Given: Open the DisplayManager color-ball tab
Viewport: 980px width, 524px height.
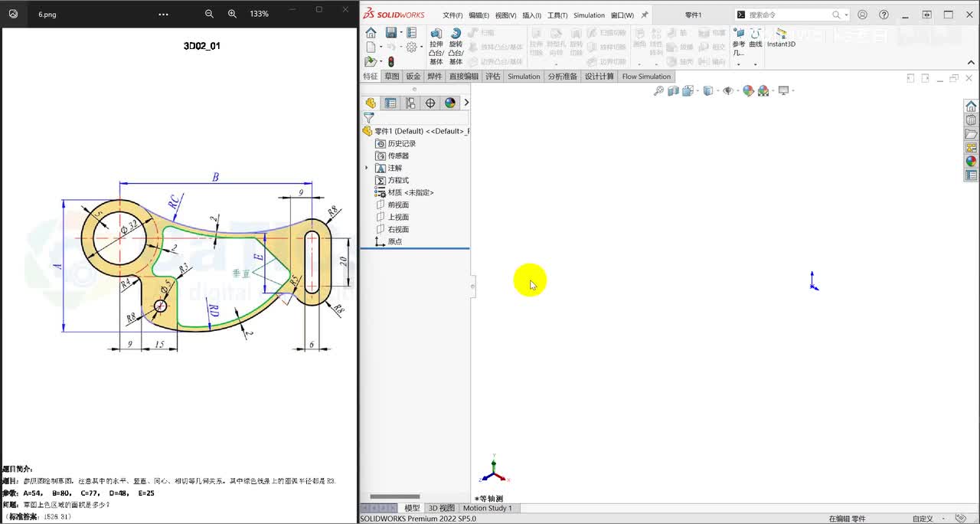Looking at the screenshot, I should [x=450, y=103].
